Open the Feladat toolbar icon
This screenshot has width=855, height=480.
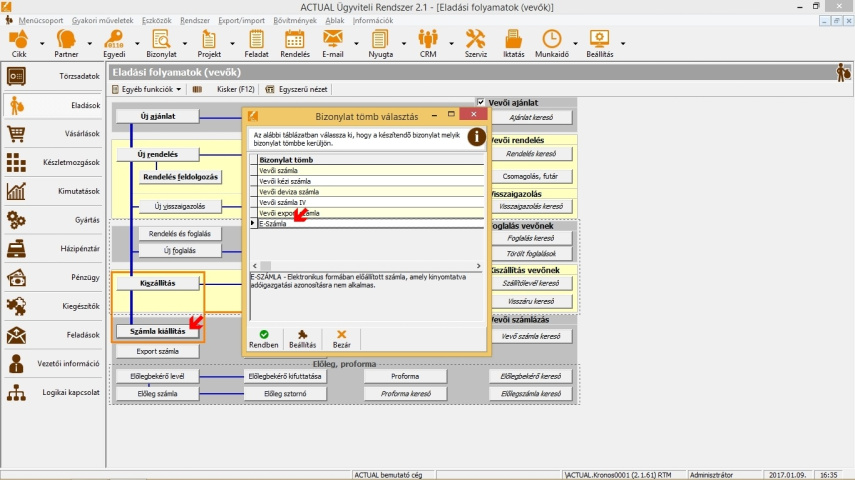[256, 39]
